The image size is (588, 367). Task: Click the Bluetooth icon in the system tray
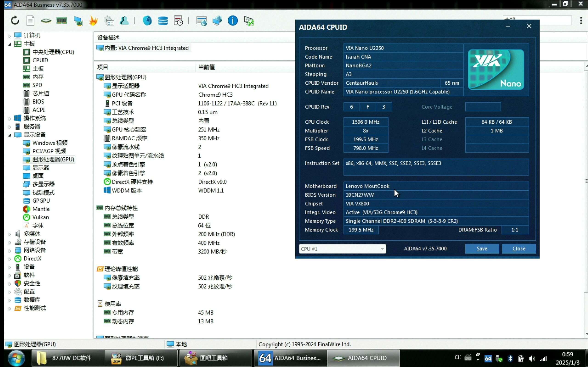click(x=510, y=358)
